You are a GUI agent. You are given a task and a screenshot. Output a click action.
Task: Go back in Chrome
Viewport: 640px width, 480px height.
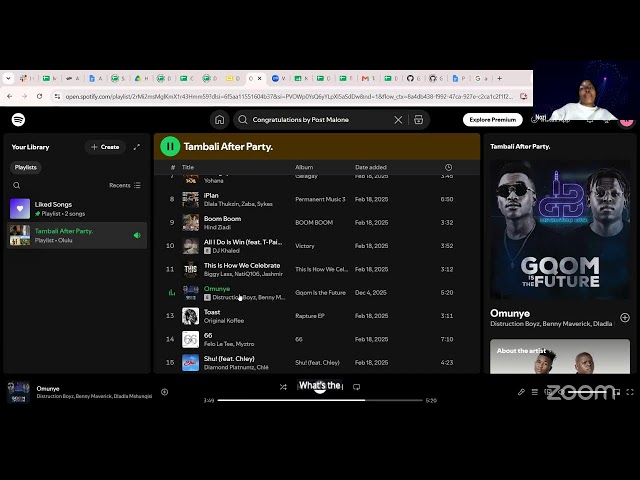click(x=10, y=96)
